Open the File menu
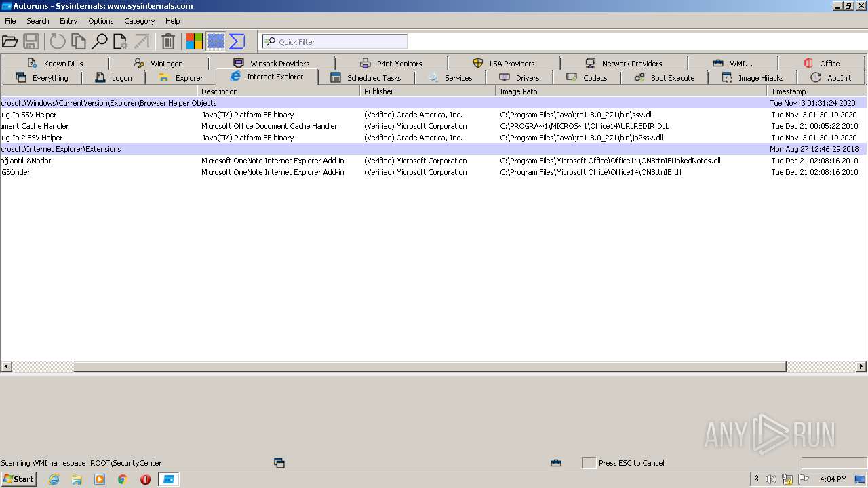This screenshot has width=868, height=488. click(10, 21)
